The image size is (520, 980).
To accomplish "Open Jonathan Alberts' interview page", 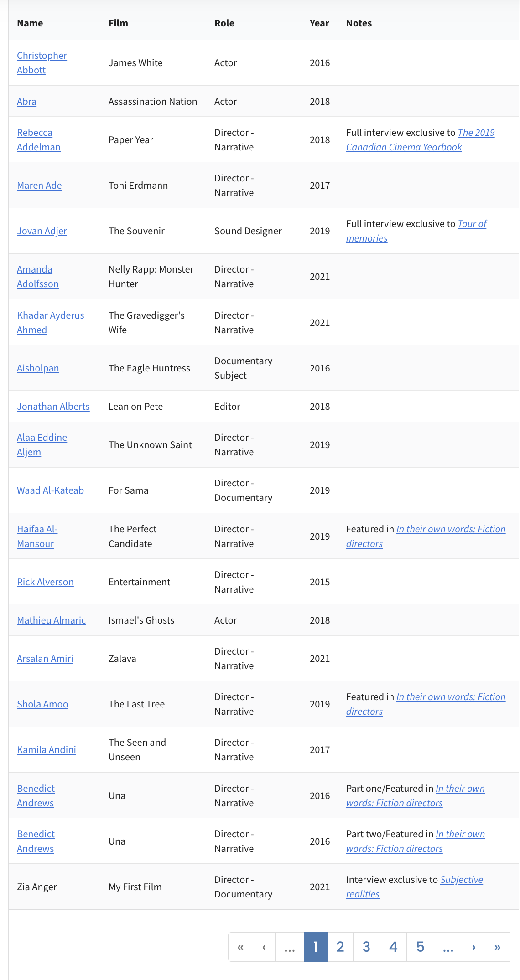I will coord(53,407).
